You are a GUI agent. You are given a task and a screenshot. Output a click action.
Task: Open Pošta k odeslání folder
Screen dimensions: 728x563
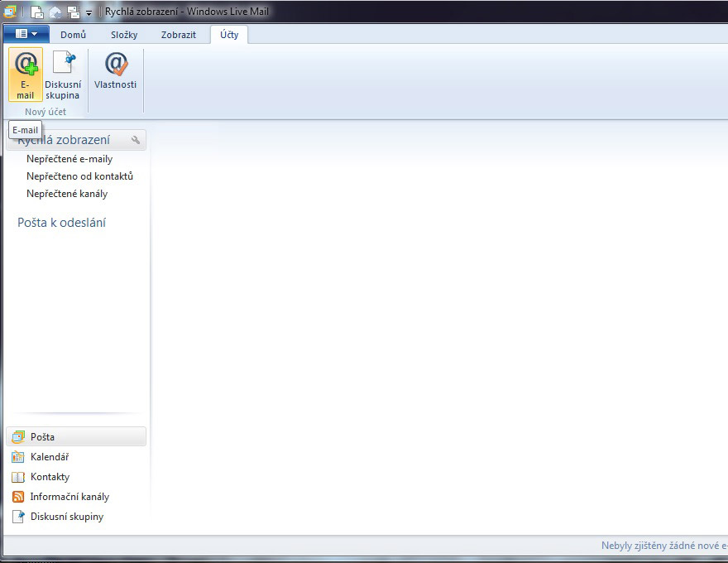pos(62,223)
